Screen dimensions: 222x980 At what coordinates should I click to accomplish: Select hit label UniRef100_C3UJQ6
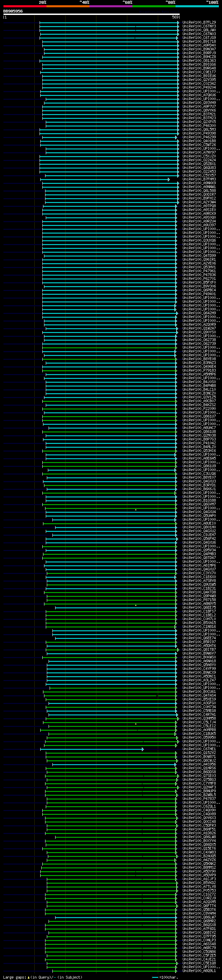[199, 474]
